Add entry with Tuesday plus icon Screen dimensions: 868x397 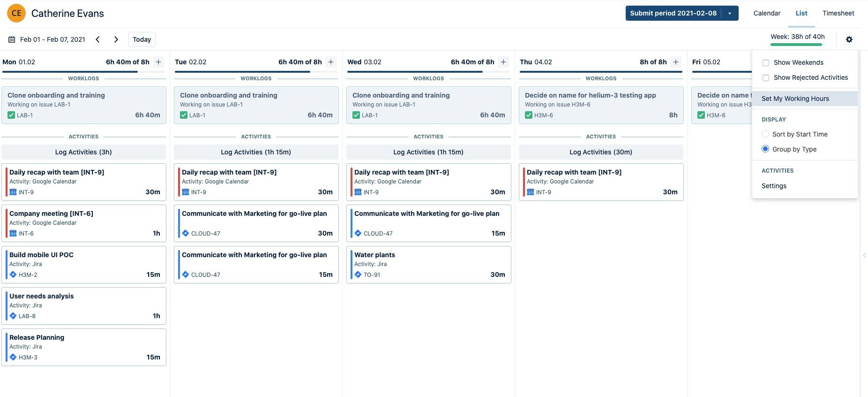[331, 62]
